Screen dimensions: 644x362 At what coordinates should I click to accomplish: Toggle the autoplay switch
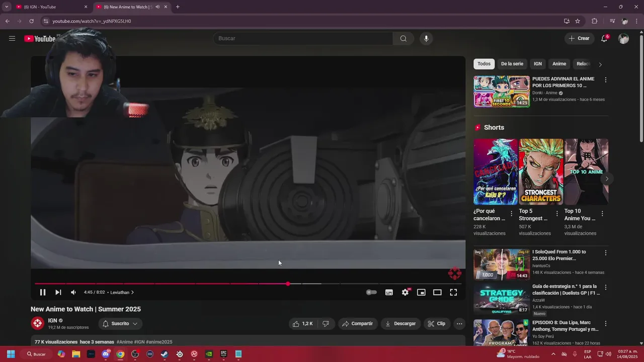point(371,292)
